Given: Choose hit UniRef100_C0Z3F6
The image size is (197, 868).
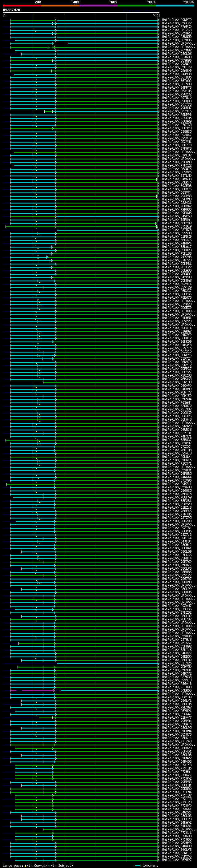Looking at the screenshot, I should coord(177,111).
